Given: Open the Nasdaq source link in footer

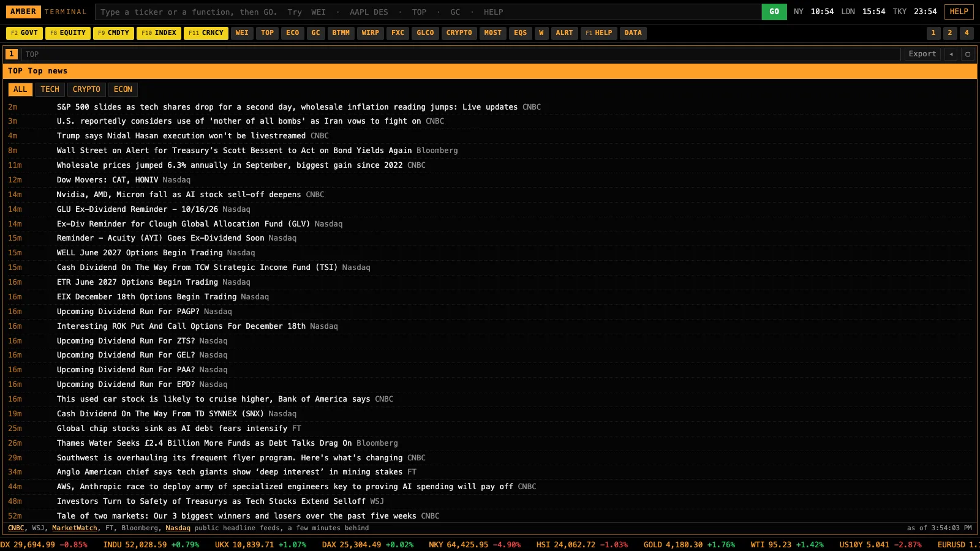Looking at the screenshot, I should (178, 528).
